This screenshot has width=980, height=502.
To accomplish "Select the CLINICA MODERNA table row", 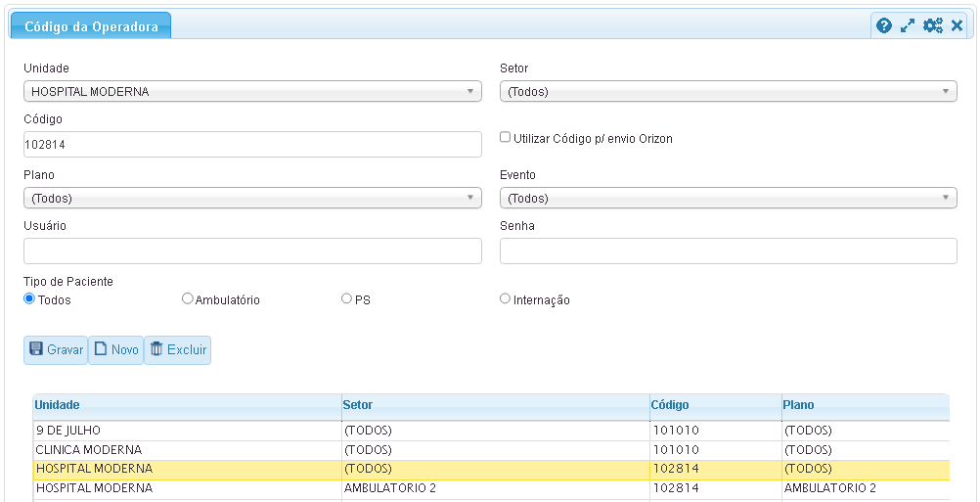I will click(x=186, y=450).
